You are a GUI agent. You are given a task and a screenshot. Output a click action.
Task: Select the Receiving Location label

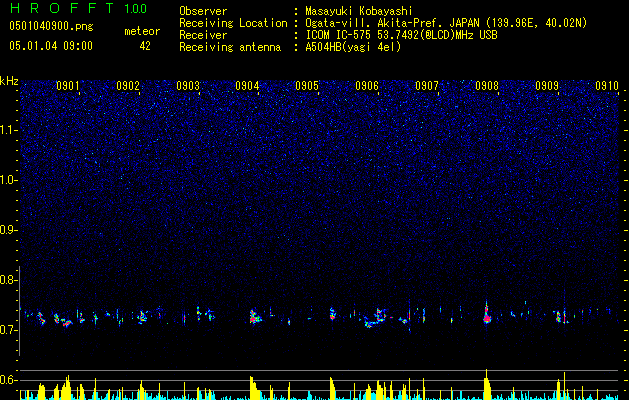tap(233, 23)
